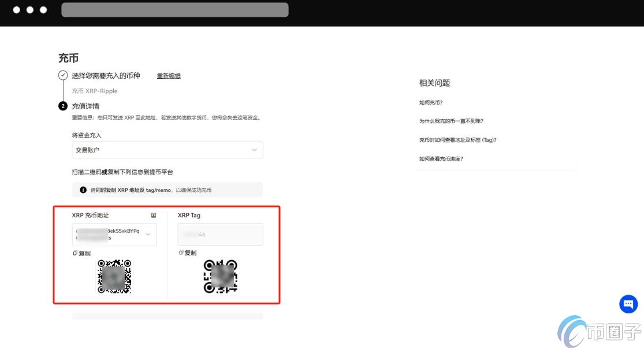Click the step 2 circle beside 充值详情
Viewport: 644px width, 348px height.
(x=62, y=106)
